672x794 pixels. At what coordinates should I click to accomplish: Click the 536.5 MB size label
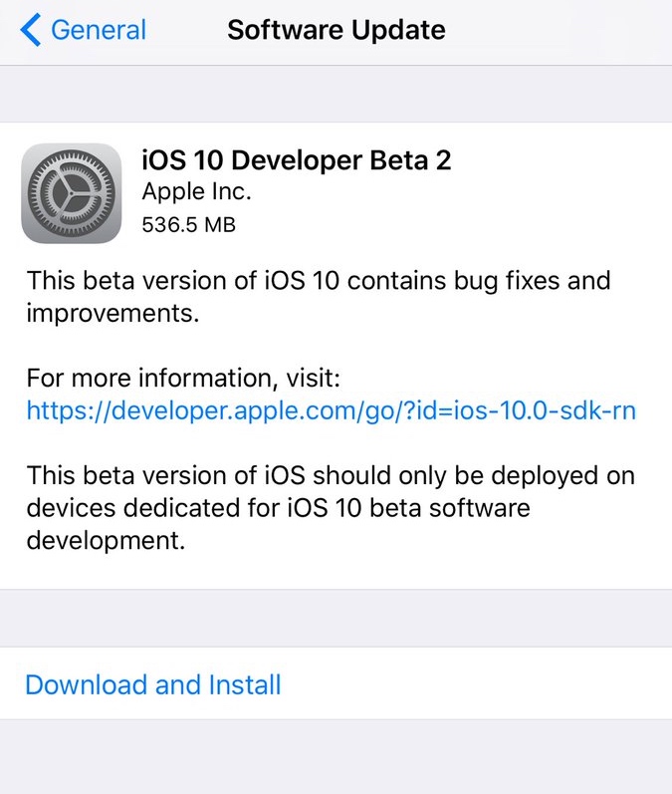(189, 225)
